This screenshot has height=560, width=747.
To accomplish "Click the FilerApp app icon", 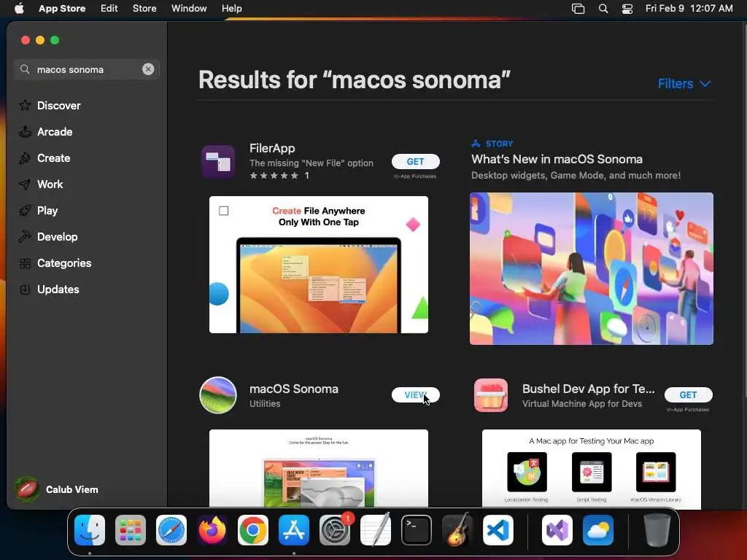I will pyautogui.click(x=218, y=161).
